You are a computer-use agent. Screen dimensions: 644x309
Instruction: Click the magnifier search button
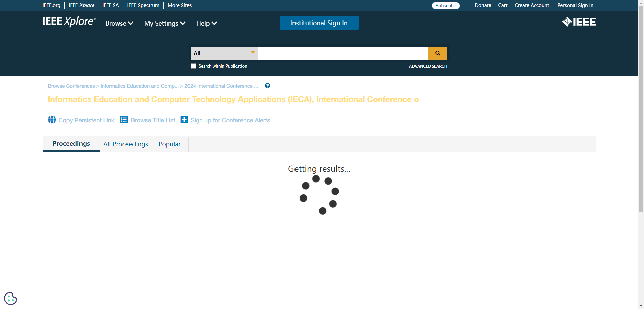tap(438, 53)
